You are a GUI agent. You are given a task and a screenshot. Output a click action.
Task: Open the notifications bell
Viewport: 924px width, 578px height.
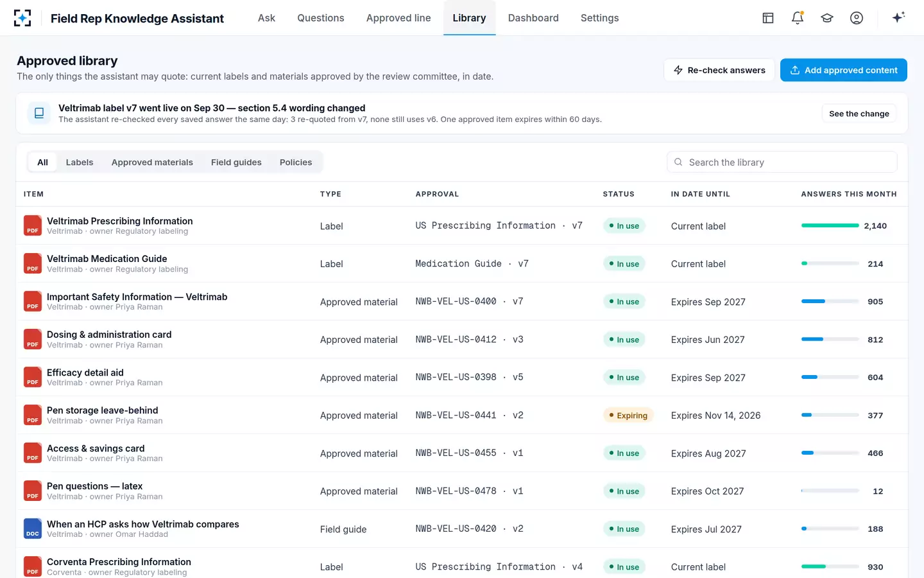click(x=798, y=18)
